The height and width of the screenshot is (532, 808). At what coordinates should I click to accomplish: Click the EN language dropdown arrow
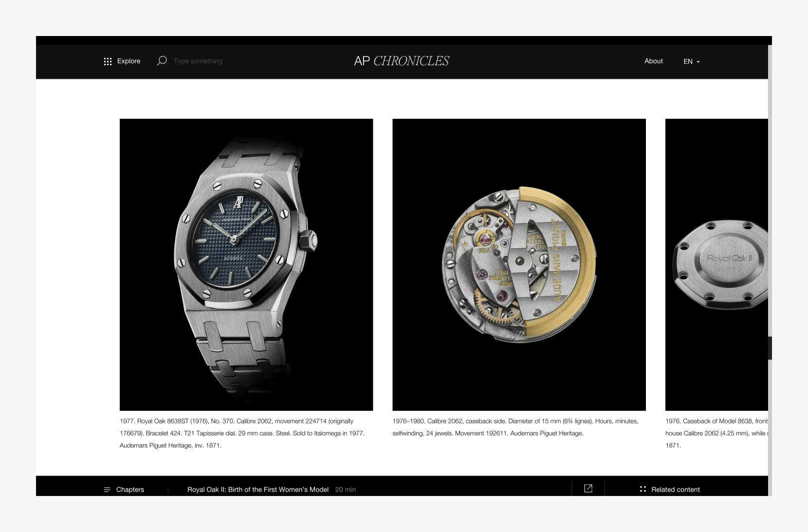pyautogui.click(x=698, y=62)
